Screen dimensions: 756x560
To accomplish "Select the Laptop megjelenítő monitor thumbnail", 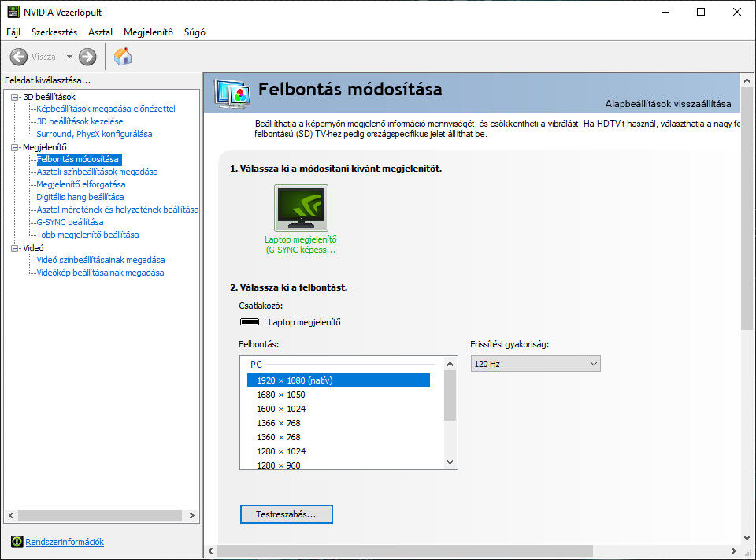I will coord(301,208).
